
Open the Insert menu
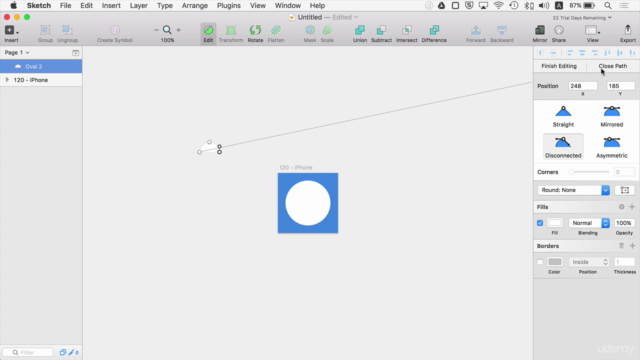(111, 6)
